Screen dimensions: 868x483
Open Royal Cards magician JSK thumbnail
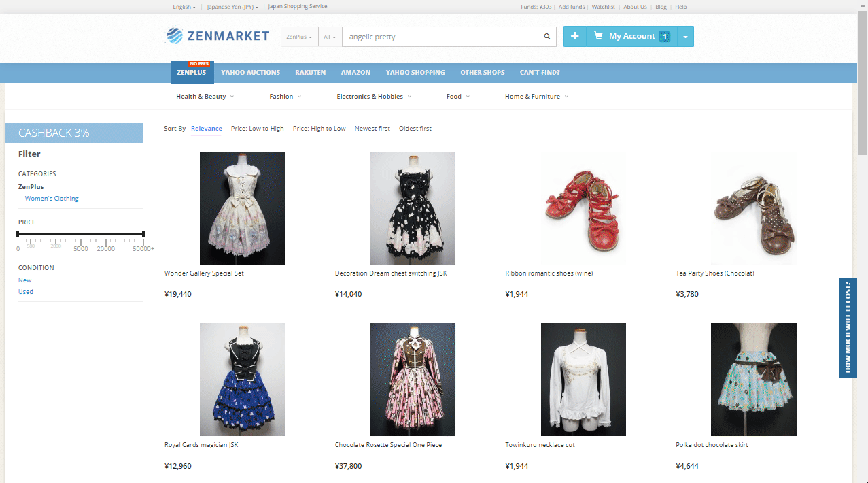pos(242,380)
